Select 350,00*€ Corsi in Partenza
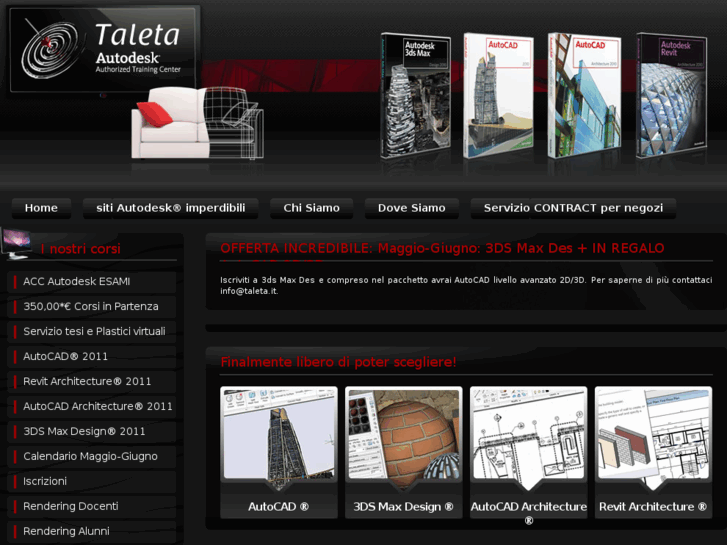727x545 pixels. (x=92, y=307)
